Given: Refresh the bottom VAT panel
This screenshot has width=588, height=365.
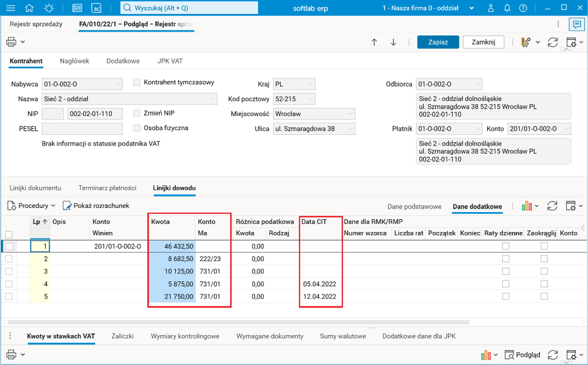Looking at the screenshot, I should click(x=552, y=354).
